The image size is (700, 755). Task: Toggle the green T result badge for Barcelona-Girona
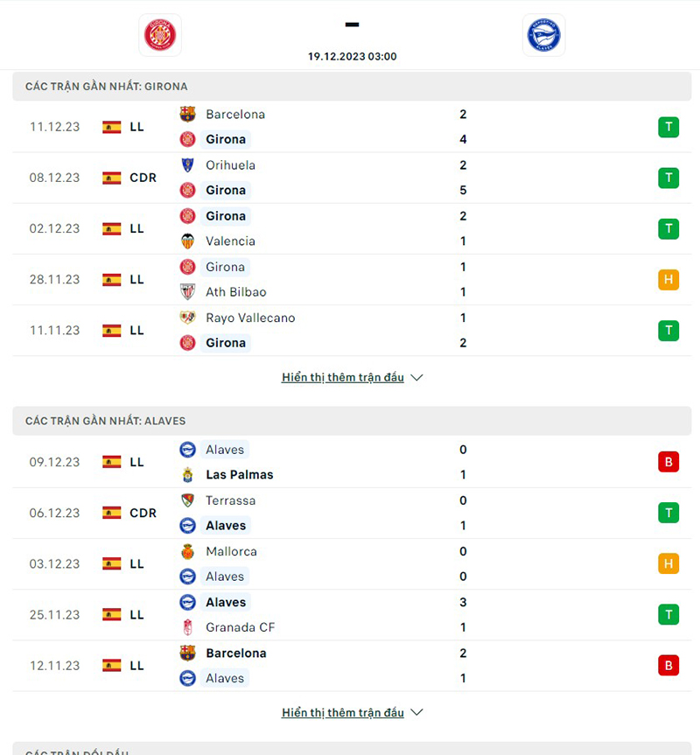[x=668, y=127]
